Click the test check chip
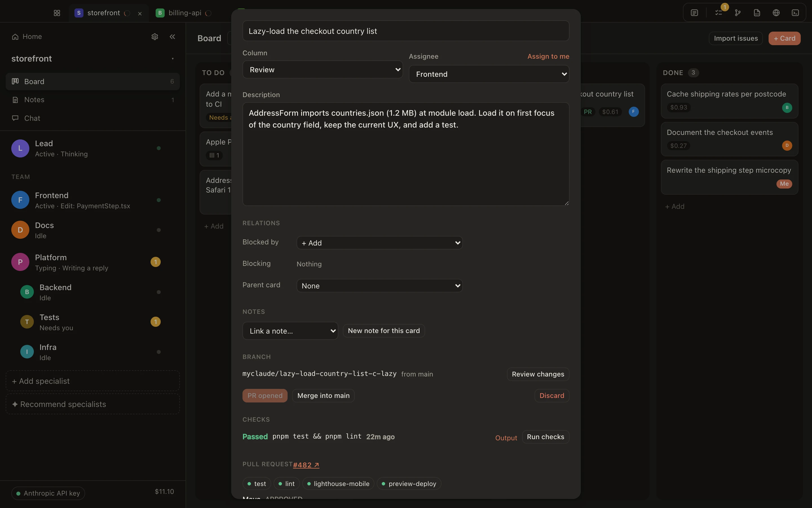Viewport: 812px width, 508px height. pyautogui.click(x=257, y=483)
